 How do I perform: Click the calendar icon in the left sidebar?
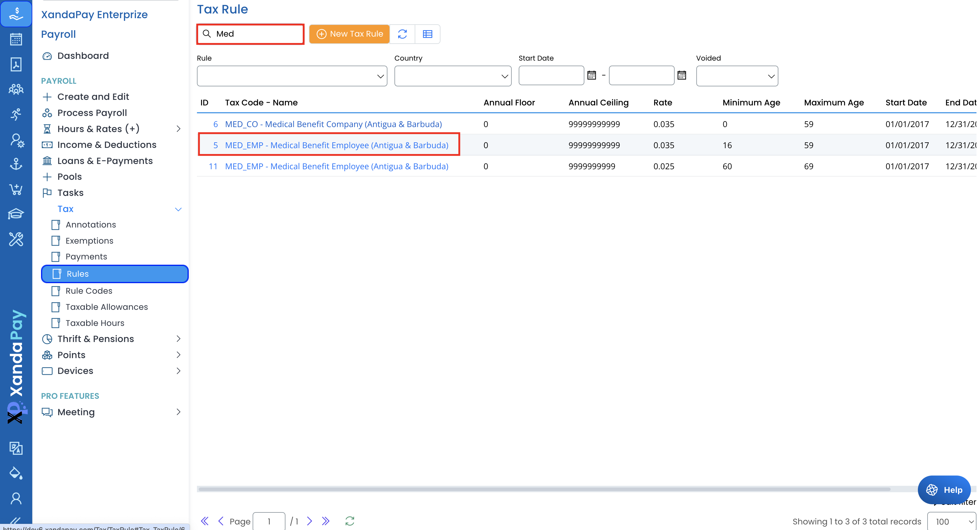click(x=16, y=39)
